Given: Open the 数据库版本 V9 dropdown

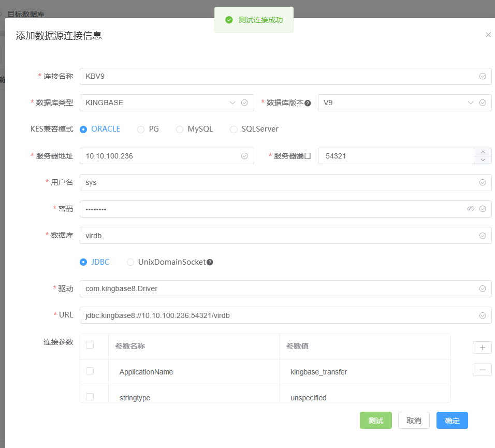Looking at the screenshot, I should [404, 103].
